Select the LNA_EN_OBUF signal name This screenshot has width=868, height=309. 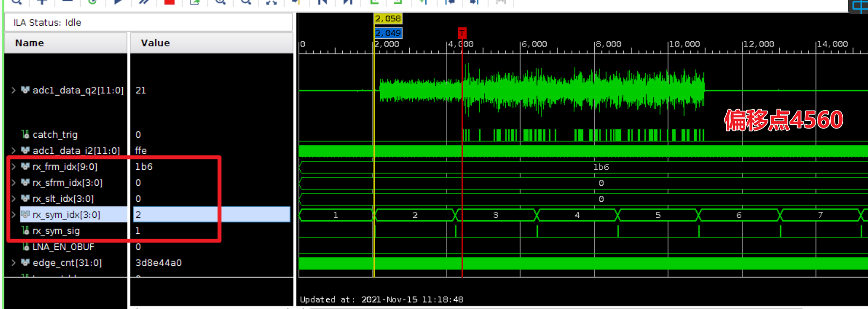pos(63,246)
